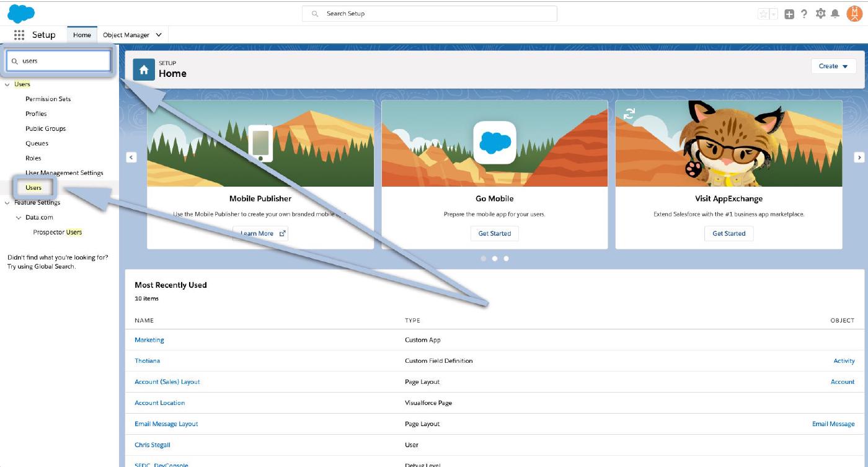Viewport: 868px width, 467px height.
Task: Switch to the Home tab
Action: coord(82,35)
